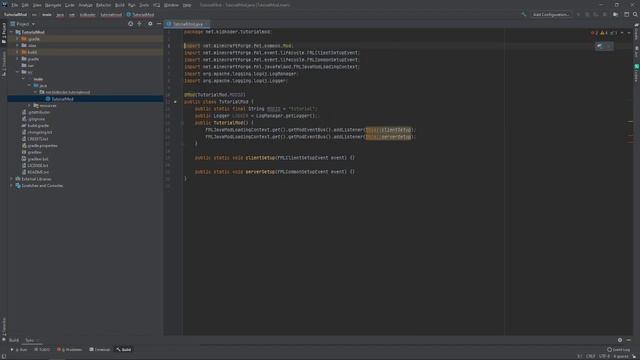Expand Scratches and Consoles node
This screenshot has width=640, height=360.
[x=11, y=185]
